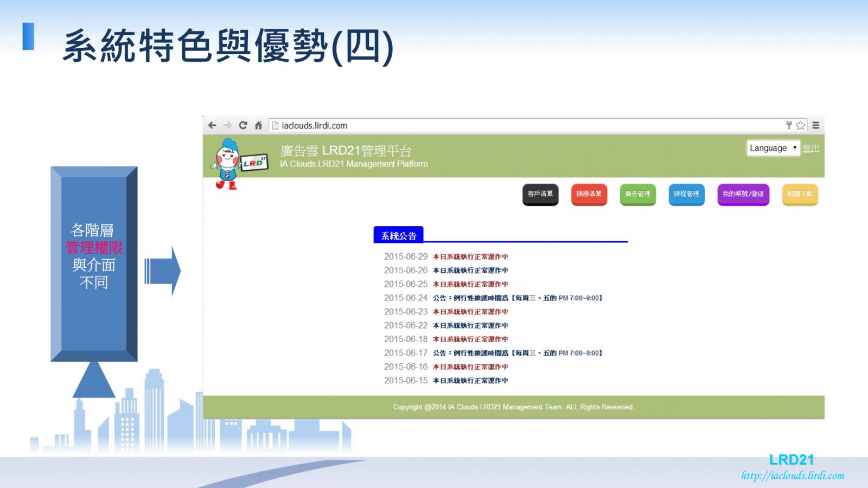The image size is (868, 488).
Task: Click the 各階層管理權限 blue box
Action: point(94,264)
